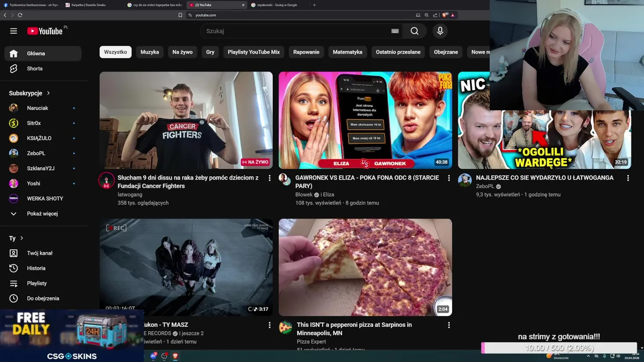Open the Sitr0x channel subscription
The height and width of the screenshot is (362, 644).
tap(43, 123)
